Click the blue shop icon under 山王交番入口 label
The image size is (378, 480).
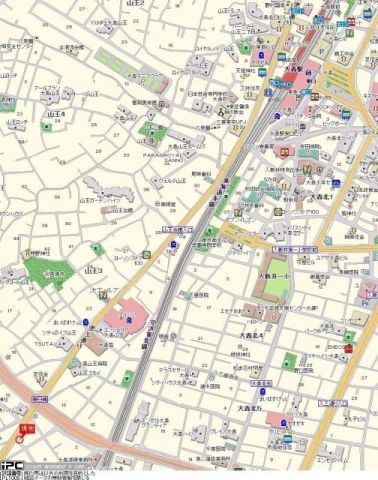[x=173, y=244]
